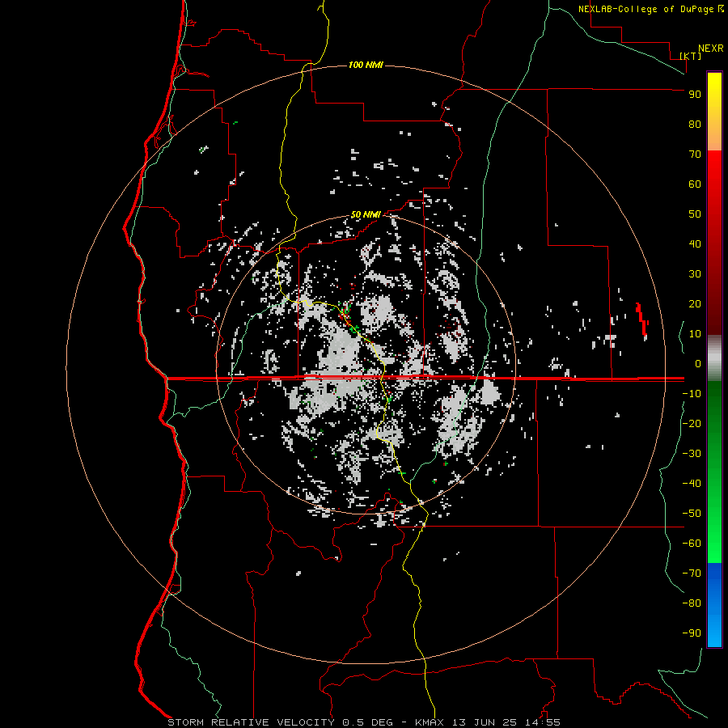This screenshot has width=728, height=728.
Task: Click the 30 value on velocity scale
Action: coord(695,274)
